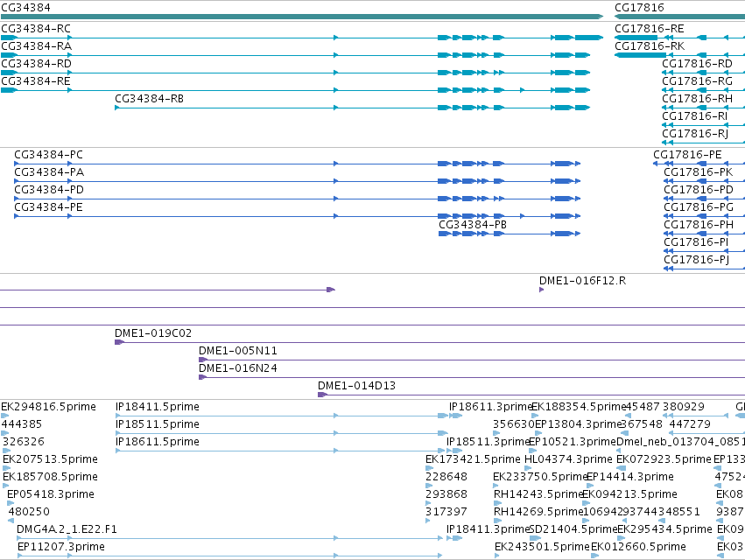Select EST 480250
The image size is (745, 560).
pyautogui.click(x=29, y=512)
